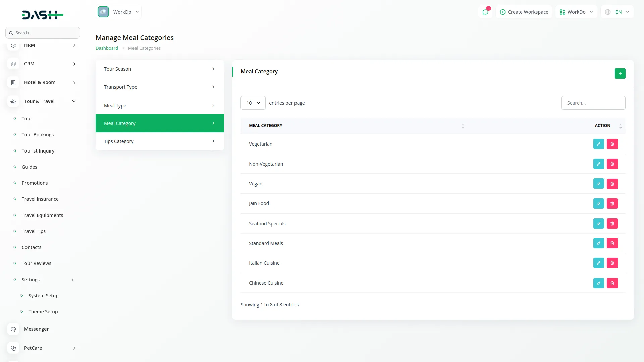
Task: Sort by Meal Category column
Action: 463,126
